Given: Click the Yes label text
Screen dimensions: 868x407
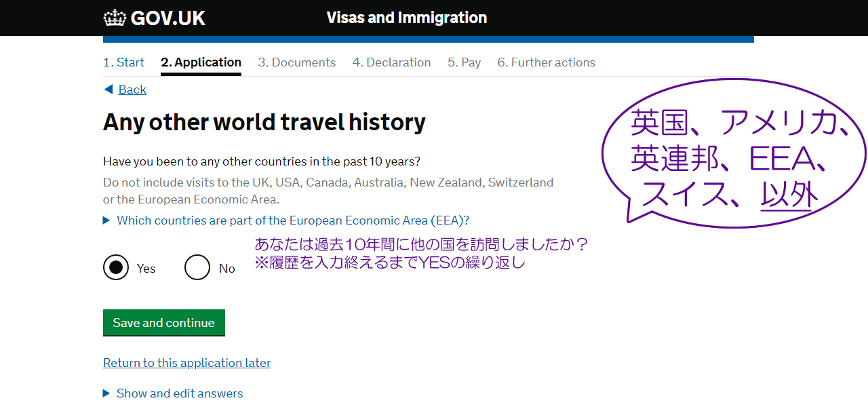Looking at the screenshot, I should point(146,269).
